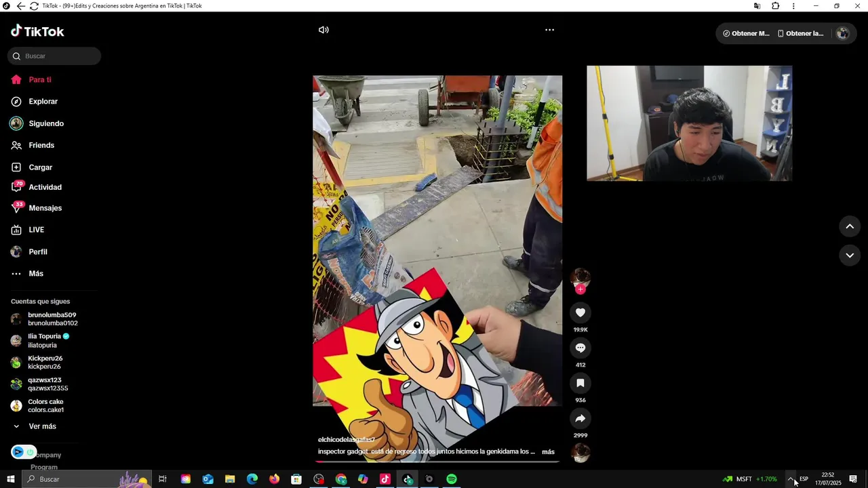
Task: Open the Perfil page
Action: tap(29, 251)
